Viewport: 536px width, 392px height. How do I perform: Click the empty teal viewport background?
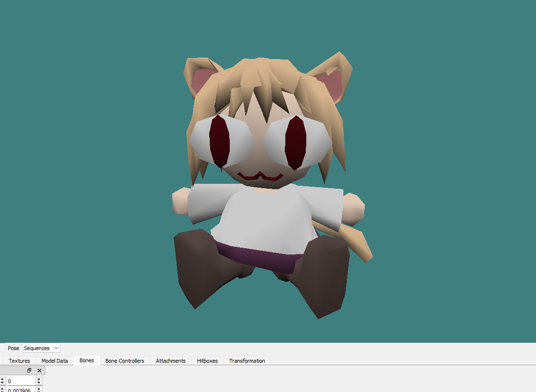(73, 146)
